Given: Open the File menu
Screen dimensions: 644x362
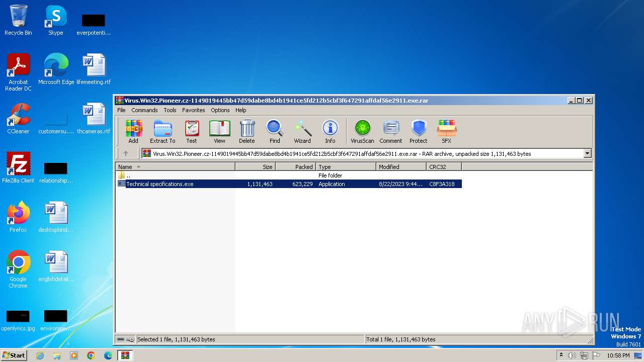Looking at the screenshot, I should point(121,110).
